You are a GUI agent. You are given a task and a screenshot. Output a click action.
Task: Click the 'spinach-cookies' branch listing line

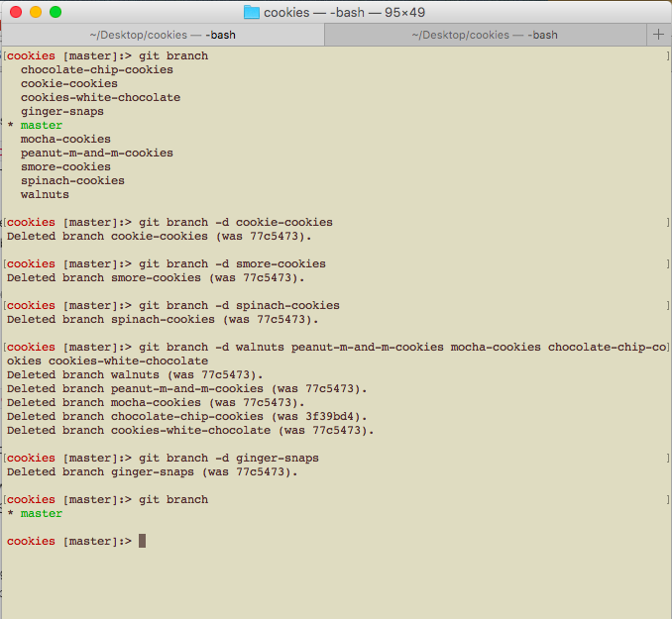tap(72, 181)
